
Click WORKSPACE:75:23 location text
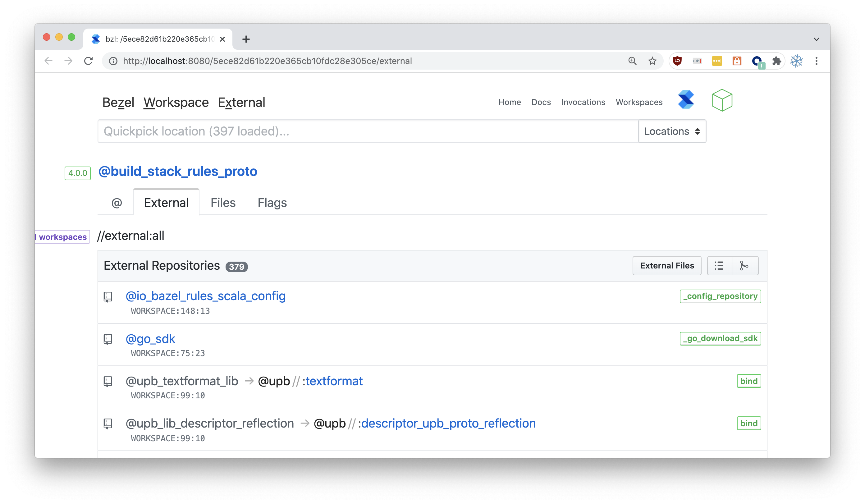click(167, 353)
